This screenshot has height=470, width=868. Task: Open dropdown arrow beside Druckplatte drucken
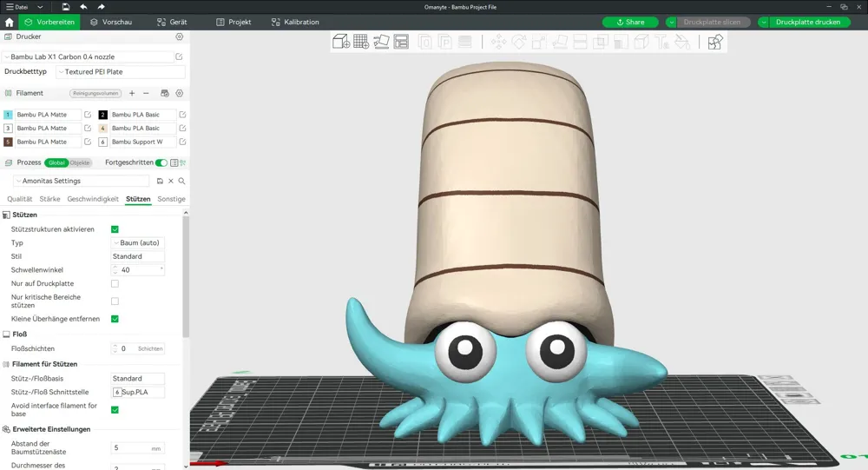(763, 23)
